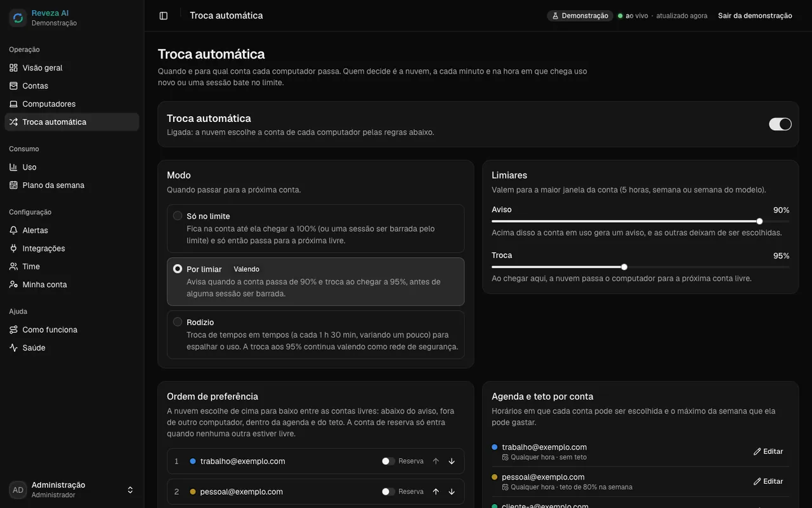Collapse the sidebar with the panel icon
Screen dimensions: 812x508
click(164, 16)
